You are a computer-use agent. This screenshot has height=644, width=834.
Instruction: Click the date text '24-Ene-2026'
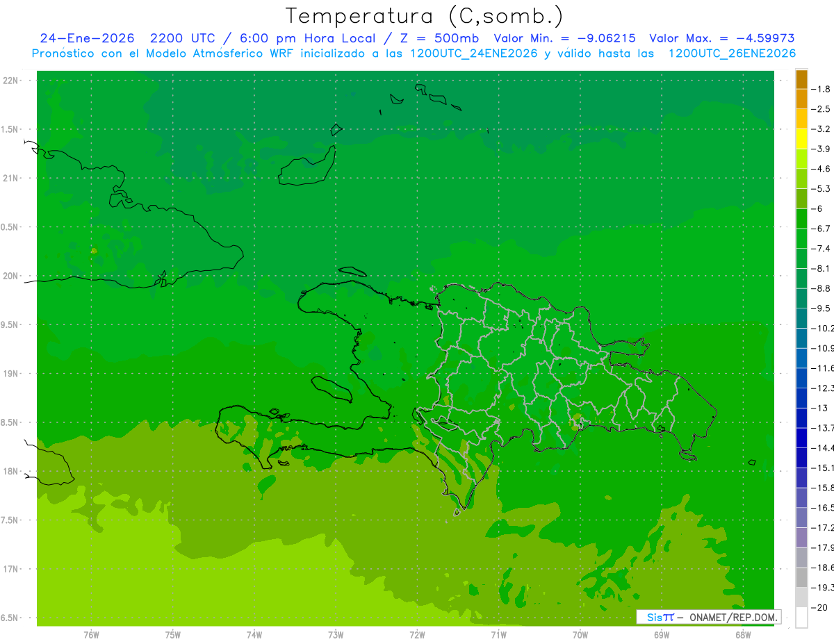[x=87, y=38]
